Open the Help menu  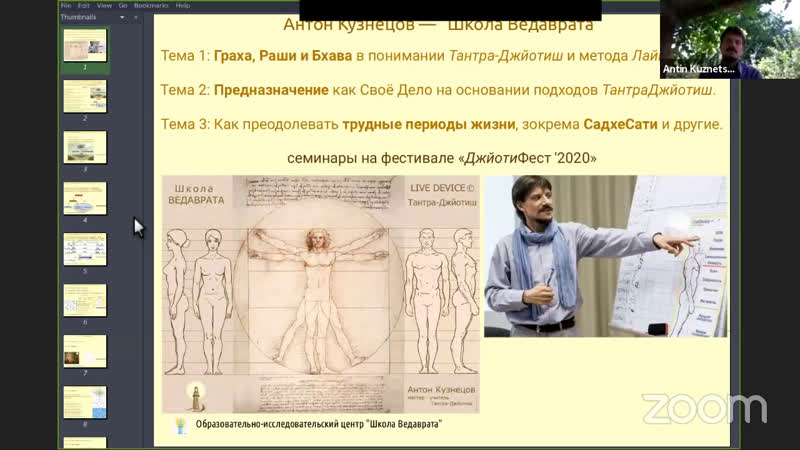coord(183,6)
